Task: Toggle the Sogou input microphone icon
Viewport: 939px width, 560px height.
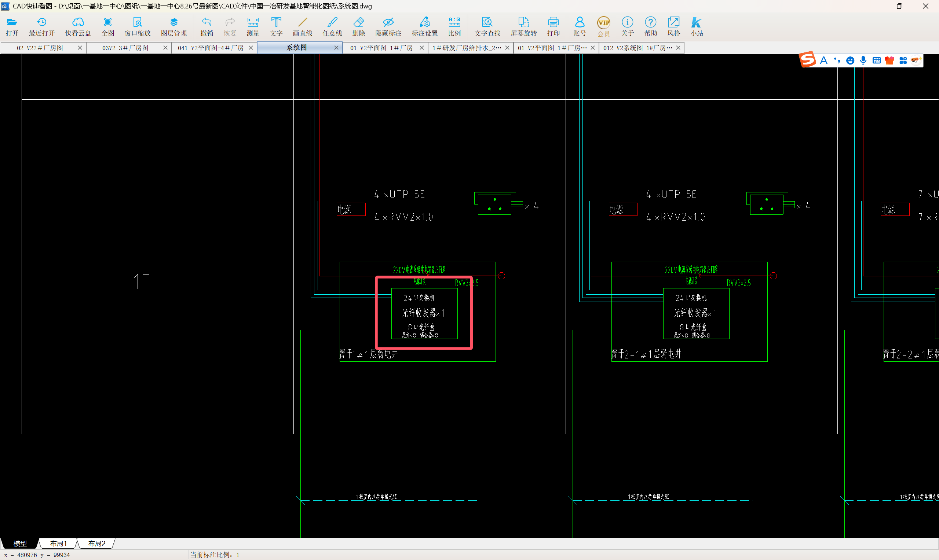Action: (863, 60)
